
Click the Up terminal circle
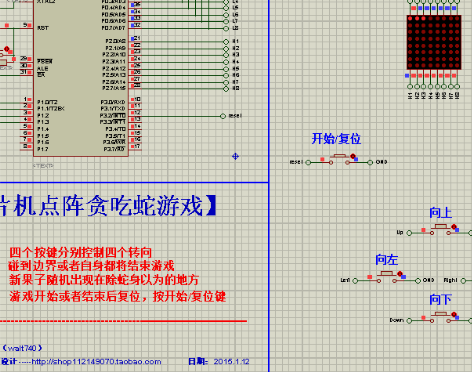tap(409, 233)
